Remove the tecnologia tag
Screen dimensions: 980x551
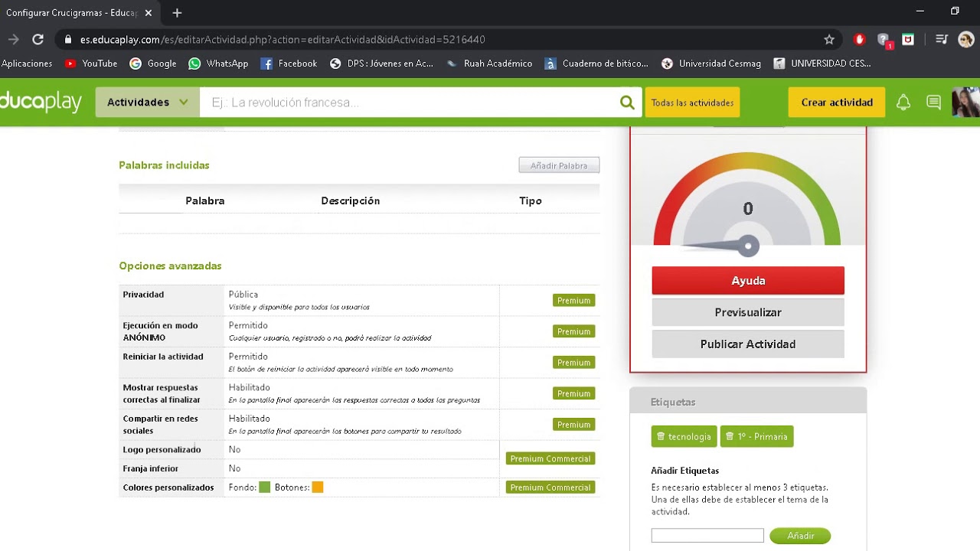click(x=661, y=437)
